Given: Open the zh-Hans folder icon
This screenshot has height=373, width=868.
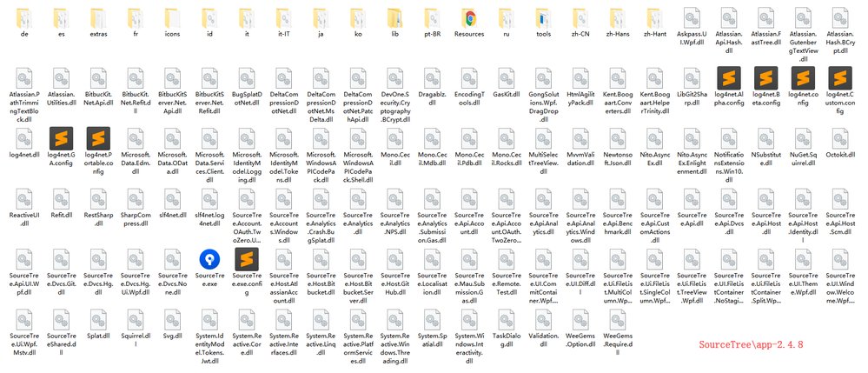Looking at the screenshot, I should point(618,19).
